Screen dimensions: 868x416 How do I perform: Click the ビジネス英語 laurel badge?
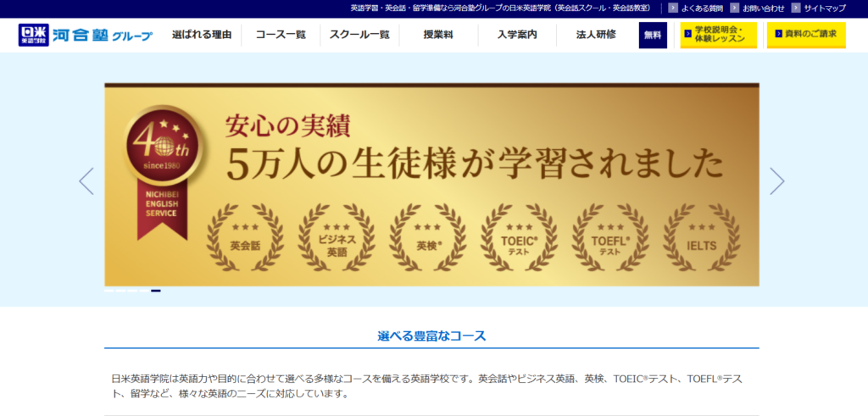click(x=337, y=237)
